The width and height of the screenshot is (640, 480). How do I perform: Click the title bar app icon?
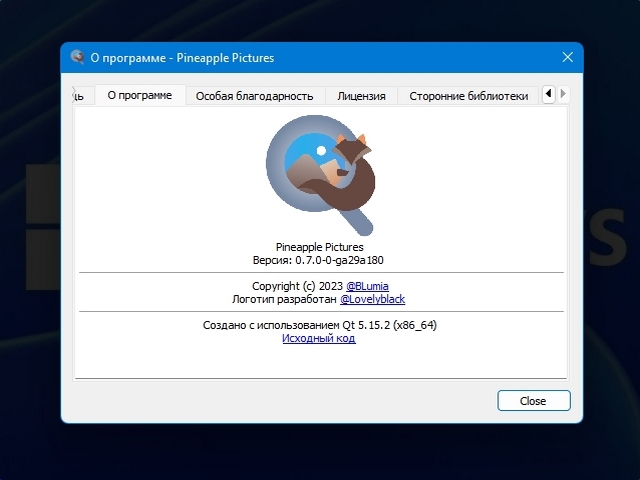77,57
